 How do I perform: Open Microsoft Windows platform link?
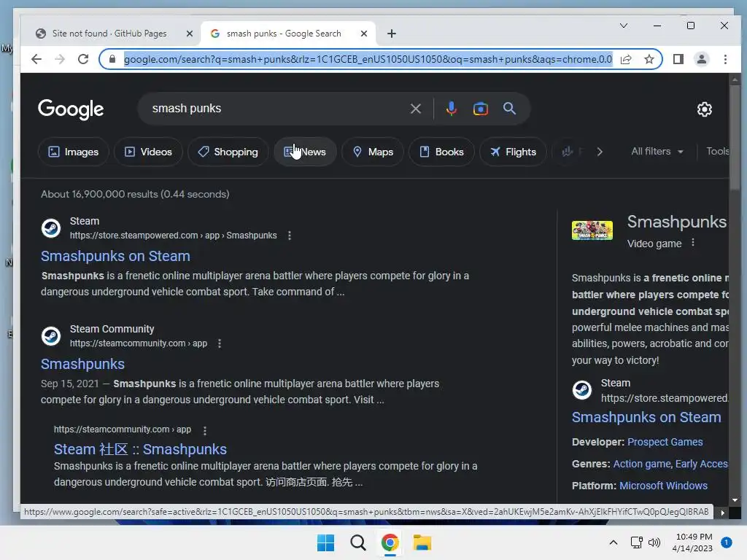663,486
